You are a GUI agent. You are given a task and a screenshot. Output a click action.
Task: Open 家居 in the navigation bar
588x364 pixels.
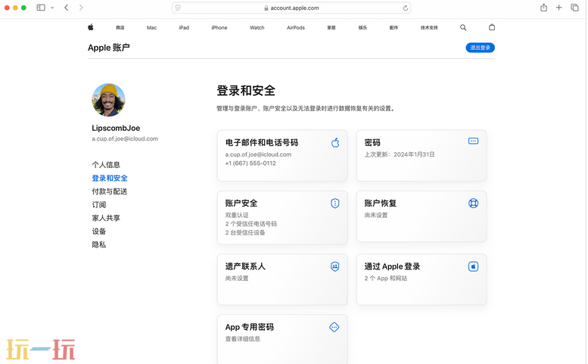point(331,28)
